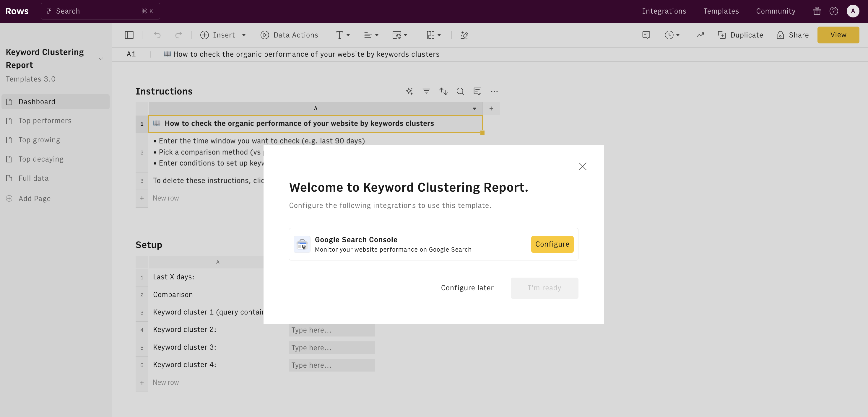Select the Instructions table title
Viewport: 868px width, 417px height.
tap(164, 91)
